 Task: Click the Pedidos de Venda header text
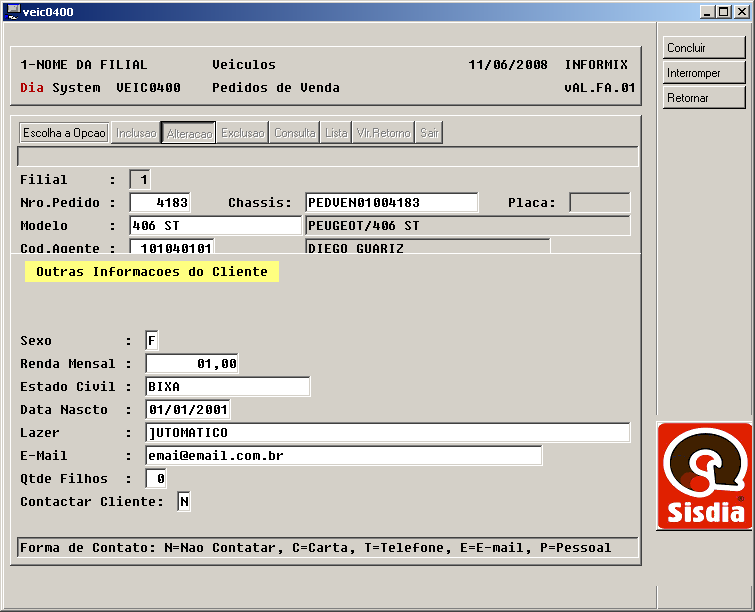click(276, 88)
